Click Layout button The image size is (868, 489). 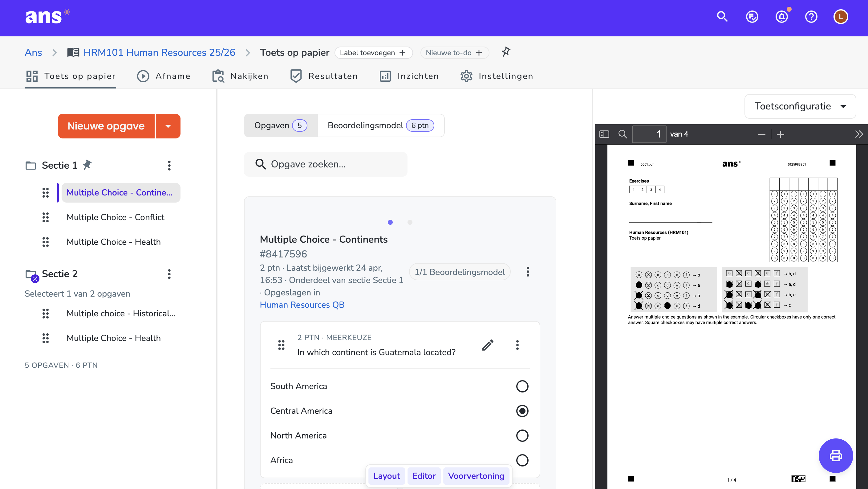(x=387, y=476)
